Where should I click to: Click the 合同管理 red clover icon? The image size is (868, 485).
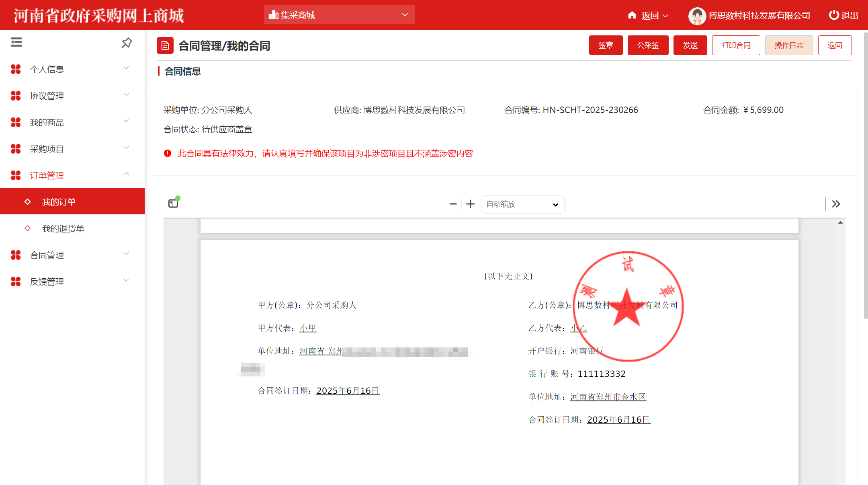coord(16,255)
